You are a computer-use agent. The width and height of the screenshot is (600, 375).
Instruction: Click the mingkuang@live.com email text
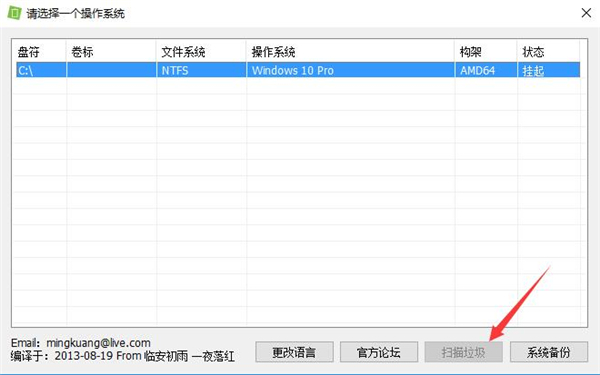pyautogui.click(x=98, y=342)
